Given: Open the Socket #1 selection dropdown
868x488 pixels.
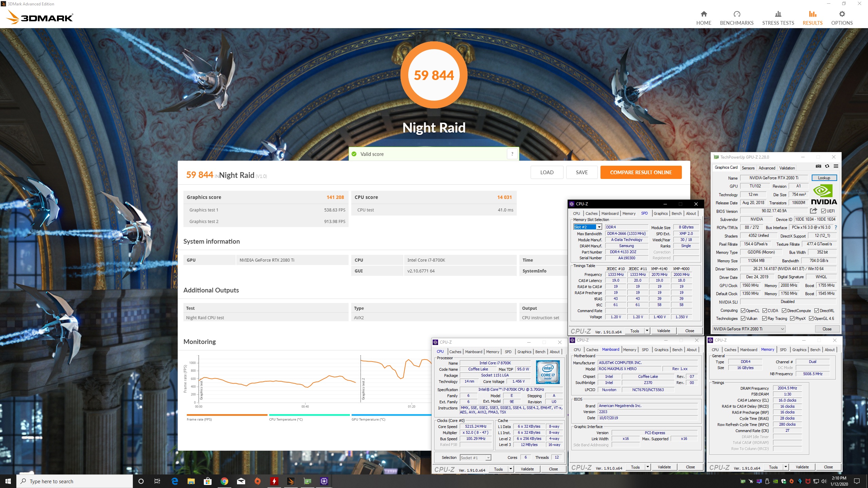Looking at the screenshot, I should [475, 457].
